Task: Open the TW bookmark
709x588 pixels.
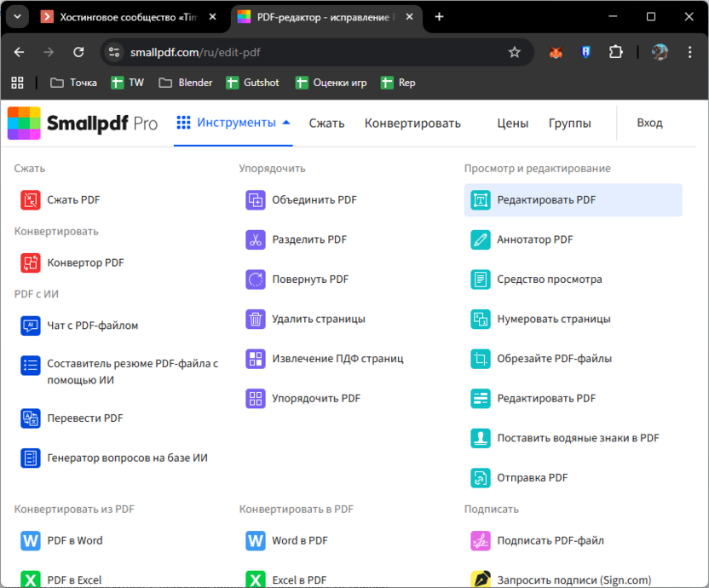Action: (128, 83)
